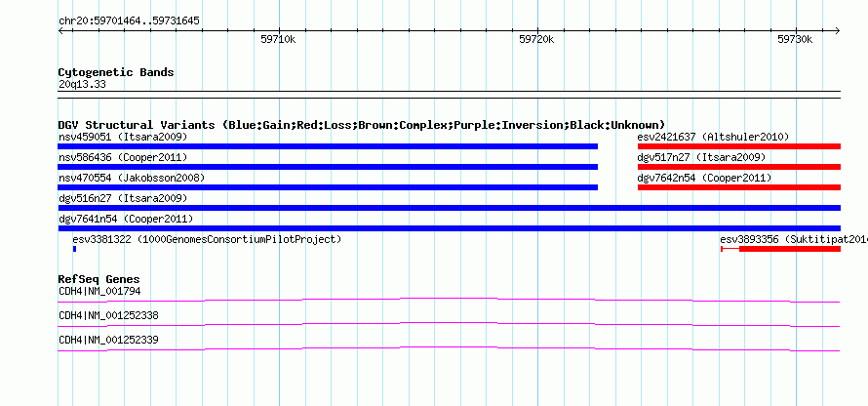Click the dgv7642n54 (Cooper2011) loss bar
868x406 pixels.
click(x=739, y=187)
